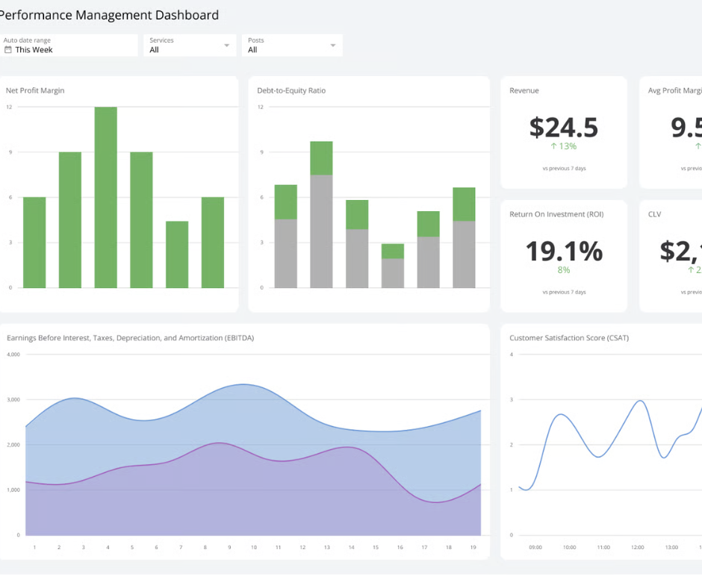
Task: Click x-axis label 10 on EBITDA chart
Action: tap(253, 548)
